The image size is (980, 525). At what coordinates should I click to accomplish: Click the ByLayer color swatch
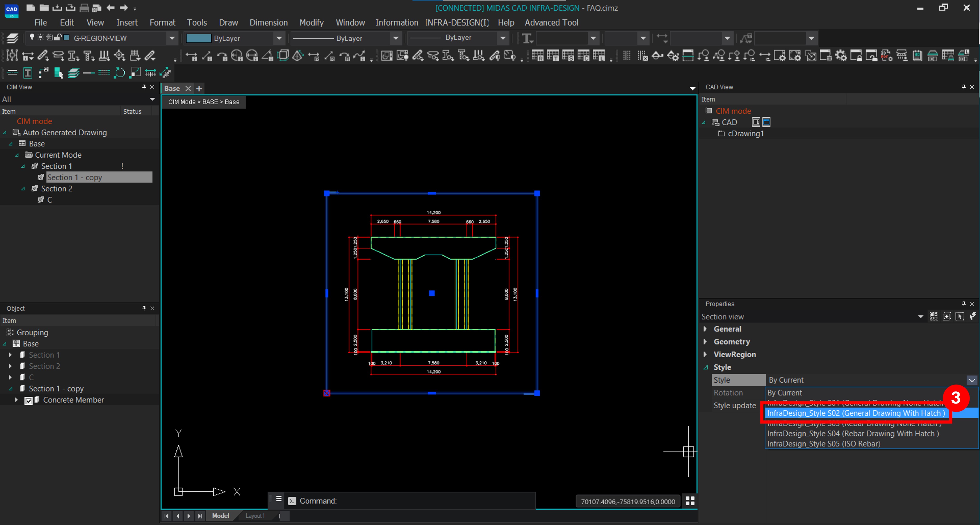(x=198, y=38)
